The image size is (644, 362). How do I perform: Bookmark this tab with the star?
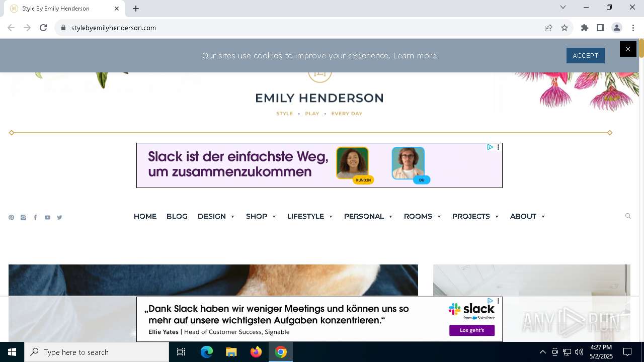565,28
